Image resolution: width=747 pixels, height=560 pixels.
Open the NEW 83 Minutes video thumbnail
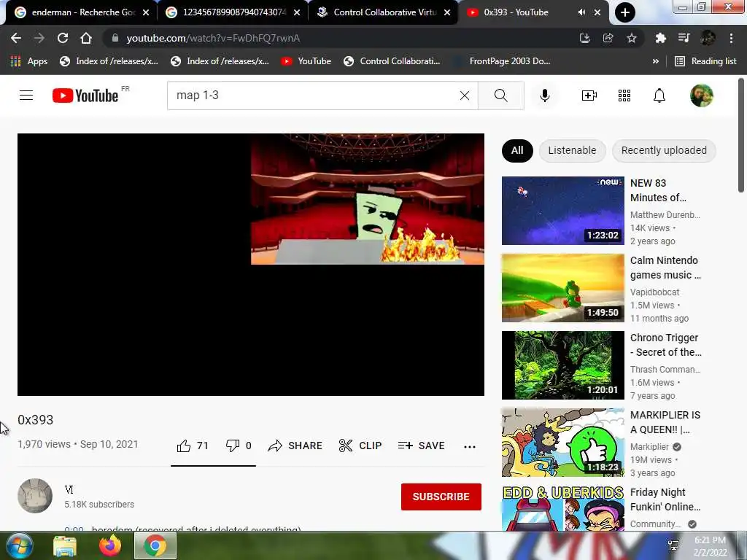[x=562, y=211]
